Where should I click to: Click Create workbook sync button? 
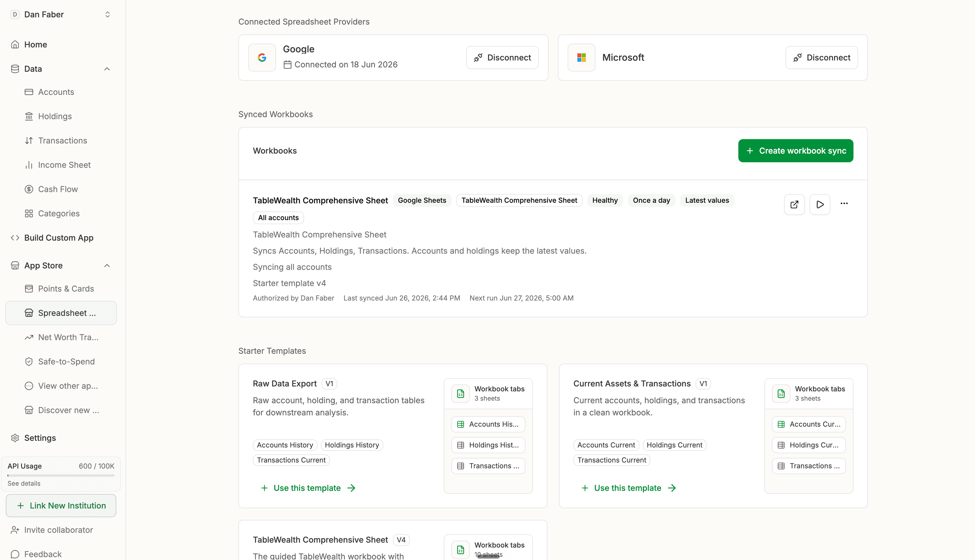click(x=796, y=150)
